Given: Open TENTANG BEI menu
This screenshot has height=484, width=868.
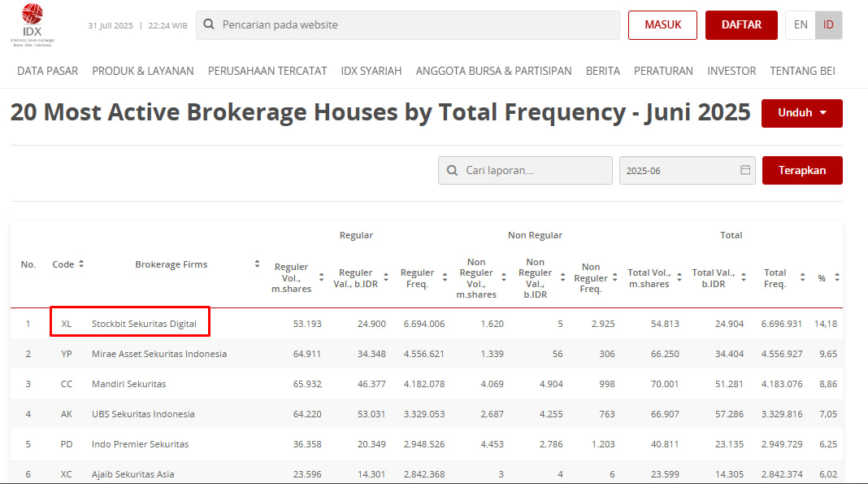Looking at the screenshot, I should click(x=802, y=71).
